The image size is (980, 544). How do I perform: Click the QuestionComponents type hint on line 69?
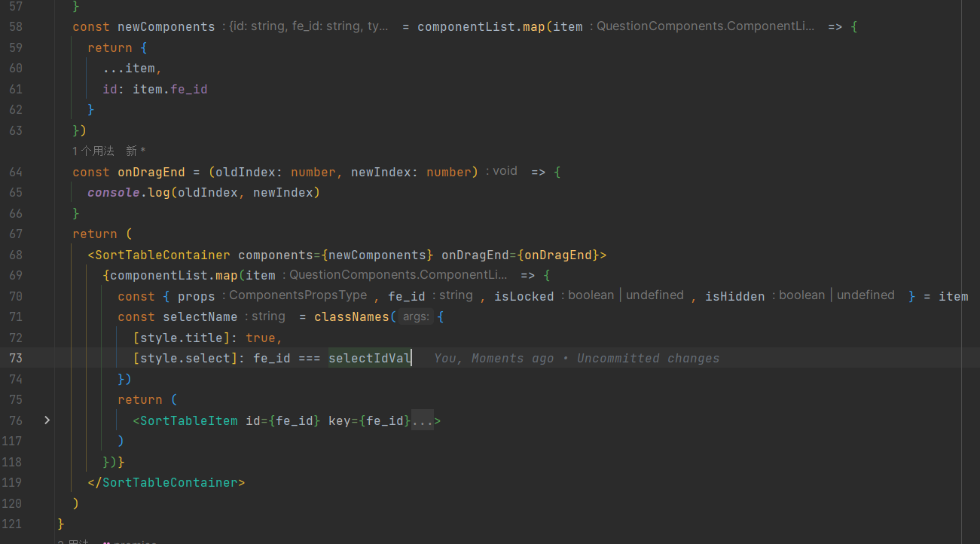pyautogui.click(x=395, y=275)
